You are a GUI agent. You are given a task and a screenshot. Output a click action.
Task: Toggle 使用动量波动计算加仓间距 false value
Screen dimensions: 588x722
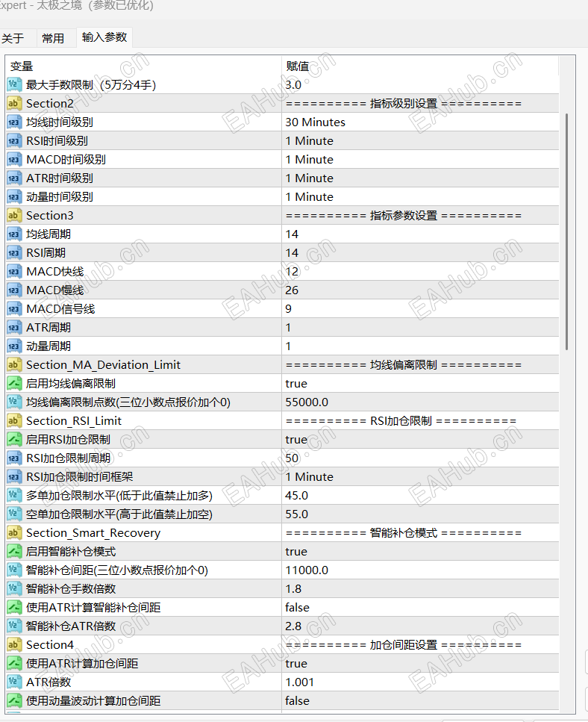pyautogui.click(x=420, y=701)
